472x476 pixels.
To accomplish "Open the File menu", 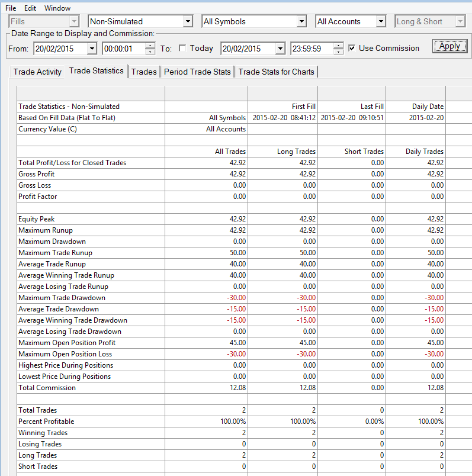I will (x=11, y=8).
